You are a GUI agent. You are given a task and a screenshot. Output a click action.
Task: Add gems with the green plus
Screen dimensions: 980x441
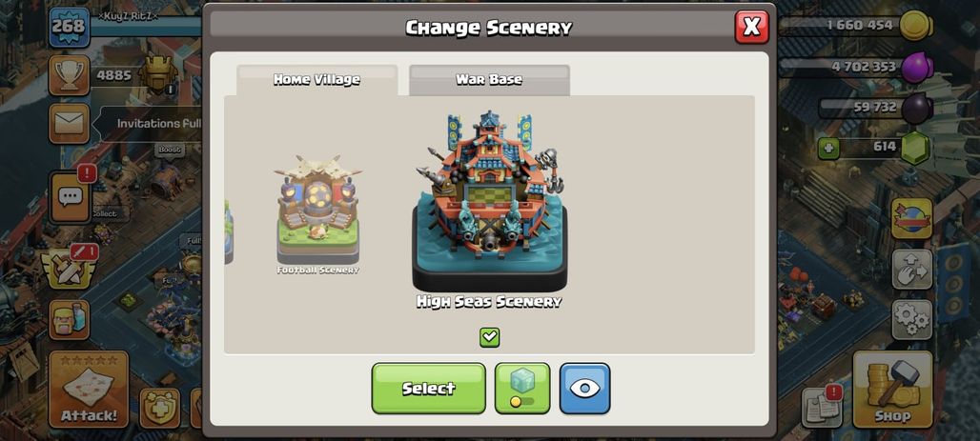pyautogui.click(x=828, y=149)
